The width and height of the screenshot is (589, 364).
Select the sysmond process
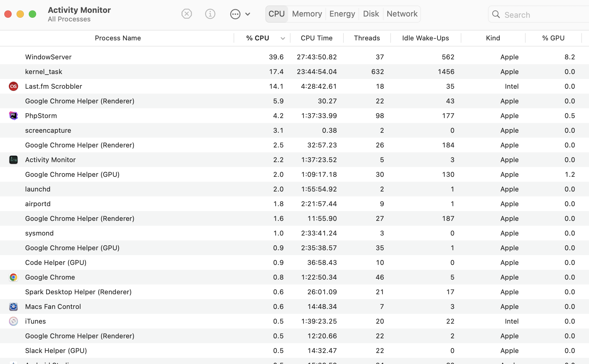[x=39, y=233]
